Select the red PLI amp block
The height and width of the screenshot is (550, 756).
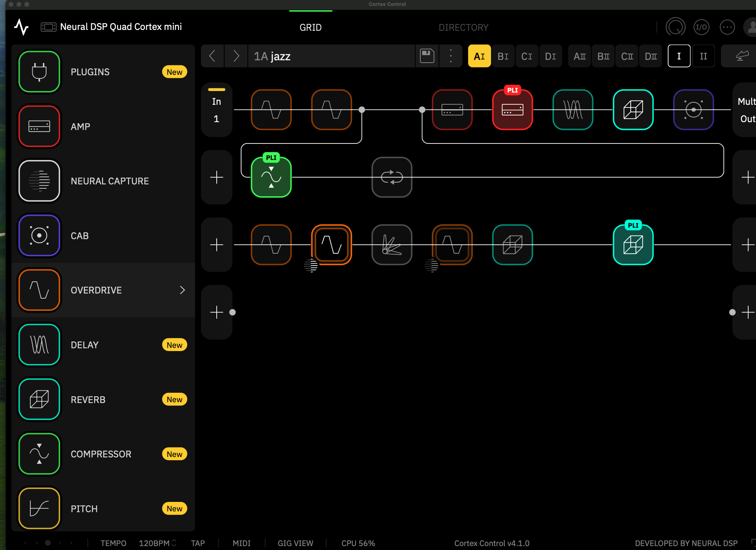(x=513, y=110)
